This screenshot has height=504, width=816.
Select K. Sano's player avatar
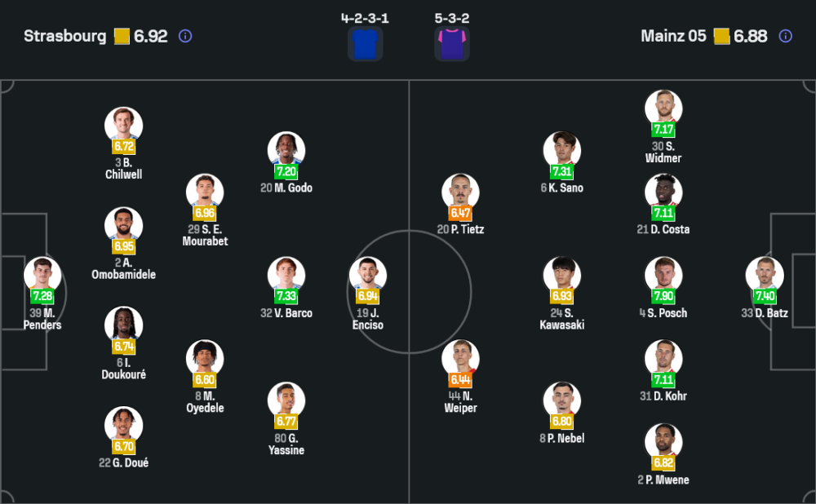pos(562,150)
